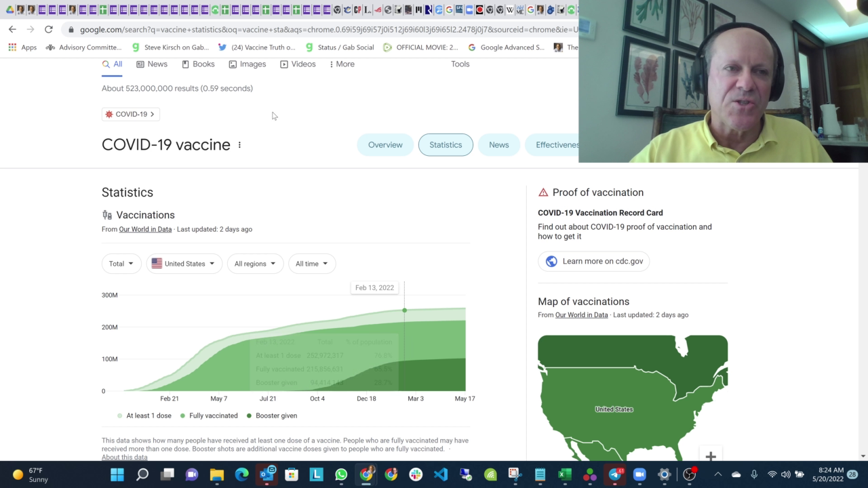Toggle the 'Fully vaccinated' legend item
The height and width of the screenshot is (488, 868).
tap(209, 415)
